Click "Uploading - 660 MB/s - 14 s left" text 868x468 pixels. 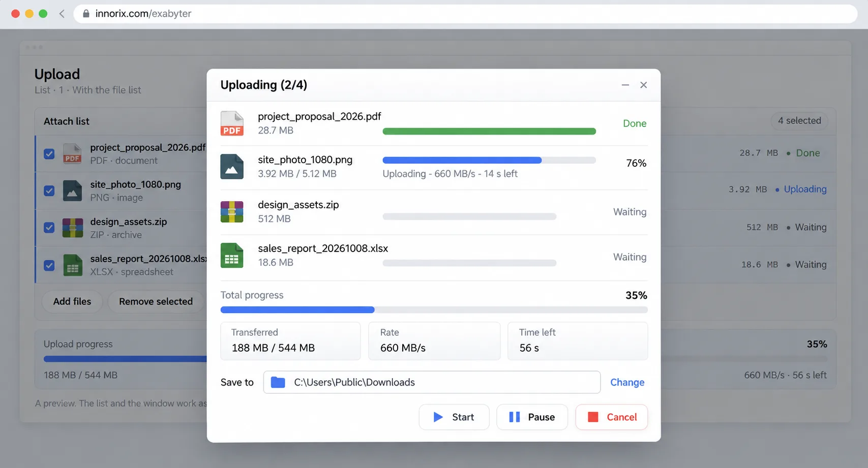[450, 174]
